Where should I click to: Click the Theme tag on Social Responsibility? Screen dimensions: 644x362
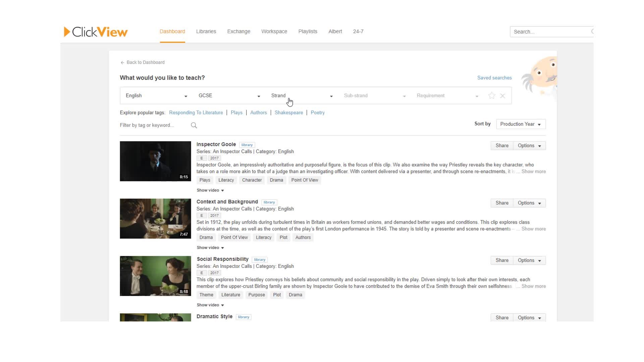coord(206,295)
